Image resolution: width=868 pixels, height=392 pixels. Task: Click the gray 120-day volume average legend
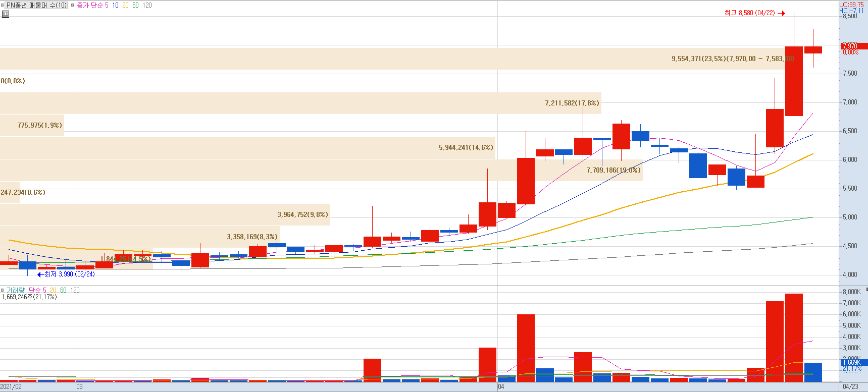(75, 290)
